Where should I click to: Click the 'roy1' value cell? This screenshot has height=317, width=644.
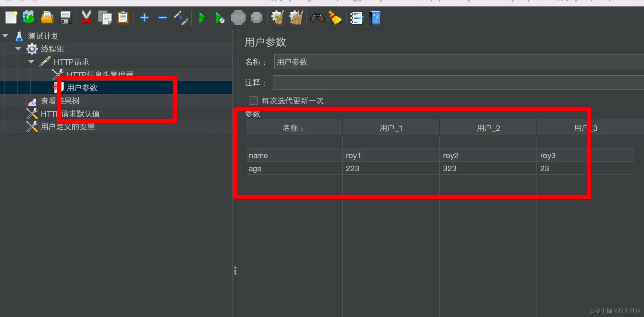(x=391, y=156)
